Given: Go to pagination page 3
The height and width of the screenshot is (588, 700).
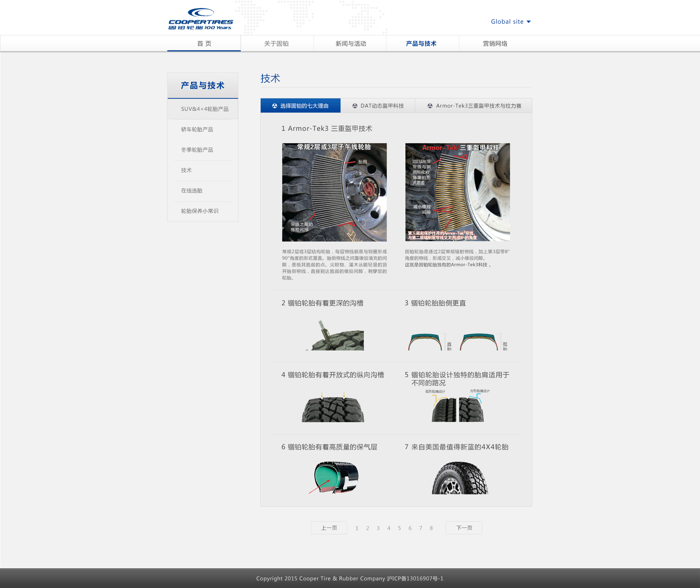Looking at the screenshot, I should [x=378, y=528].
